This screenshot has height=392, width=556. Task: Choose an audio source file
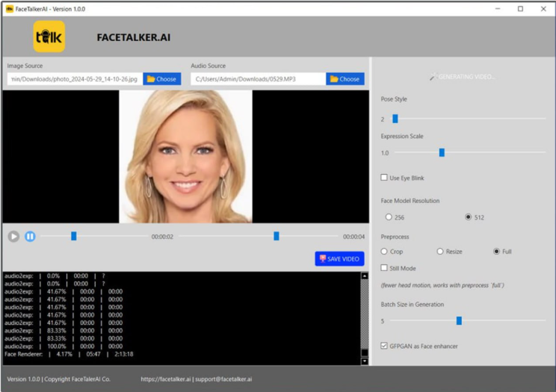pos(345,79)
